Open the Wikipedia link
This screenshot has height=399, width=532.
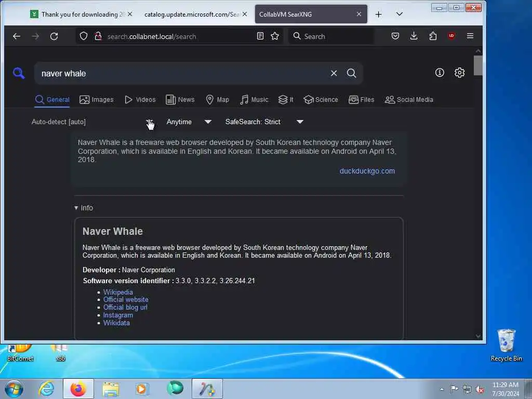click(x=118, y=292)
